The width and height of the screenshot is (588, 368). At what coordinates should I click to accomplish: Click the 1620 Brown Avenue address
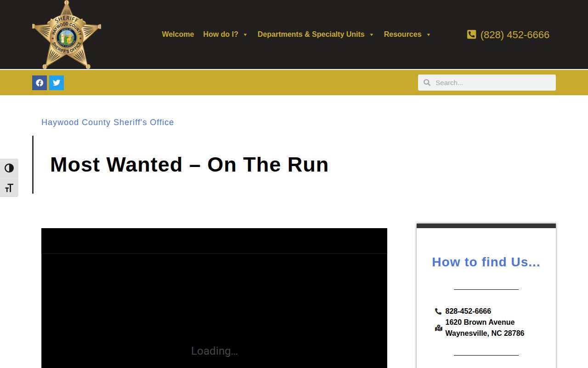tap(480, 322)
